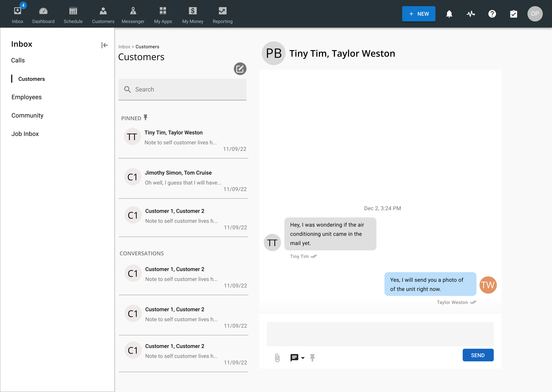
Task: Expand the message type dropdown arrow
Action: pos(302,358)
